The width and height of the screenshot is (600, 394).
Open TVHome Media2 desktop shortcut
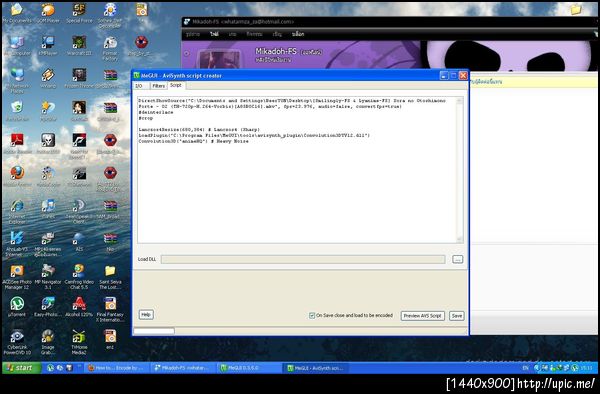(79, 336)
